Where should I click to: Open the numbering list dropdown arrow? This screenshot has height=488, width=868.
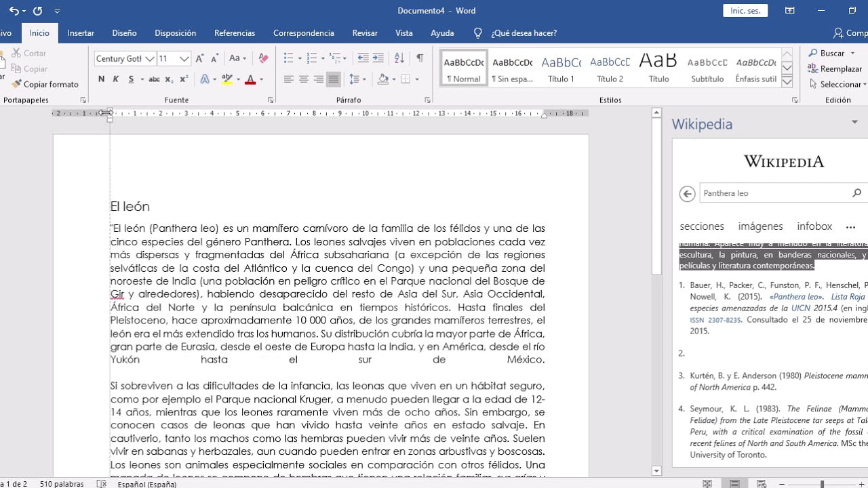tap(323, 59)
